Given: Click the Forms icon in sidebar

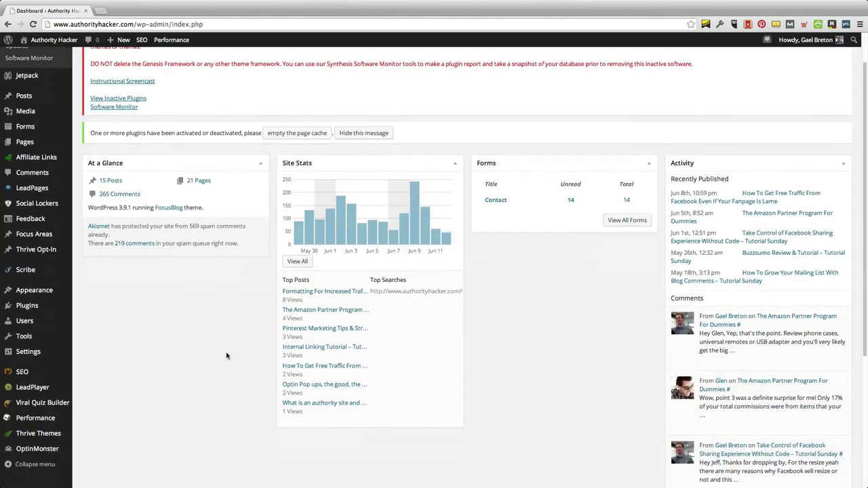Looking at the screenshot, I should [8, 127].
